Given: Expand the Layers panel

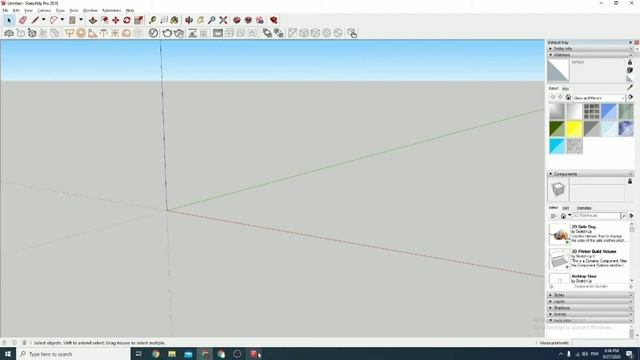Looking at the screenshot, I should [590, 301].
